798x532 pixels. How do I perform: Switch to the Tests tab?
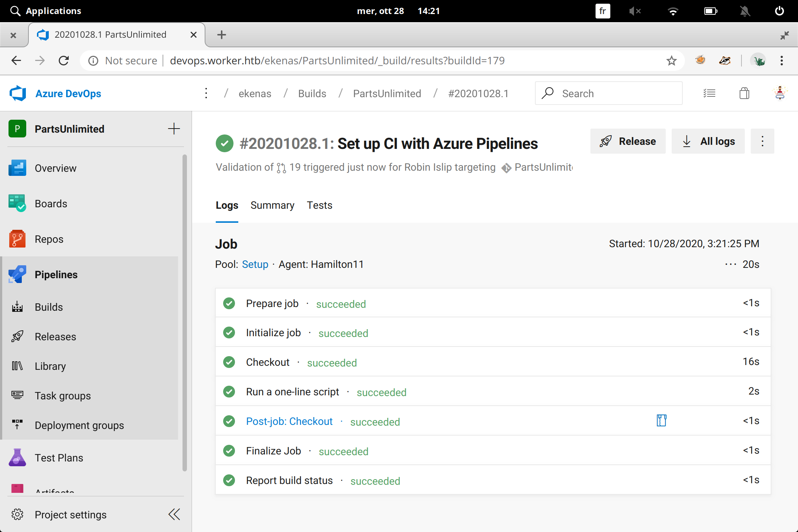[x=320, y=205]
